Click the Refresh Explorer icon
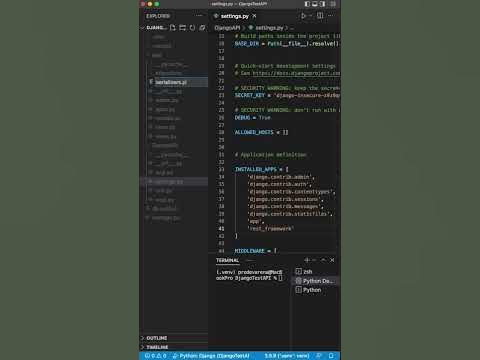Image resolution: width=480 pixels, height=360 pixels. click(x=192, y=28)
